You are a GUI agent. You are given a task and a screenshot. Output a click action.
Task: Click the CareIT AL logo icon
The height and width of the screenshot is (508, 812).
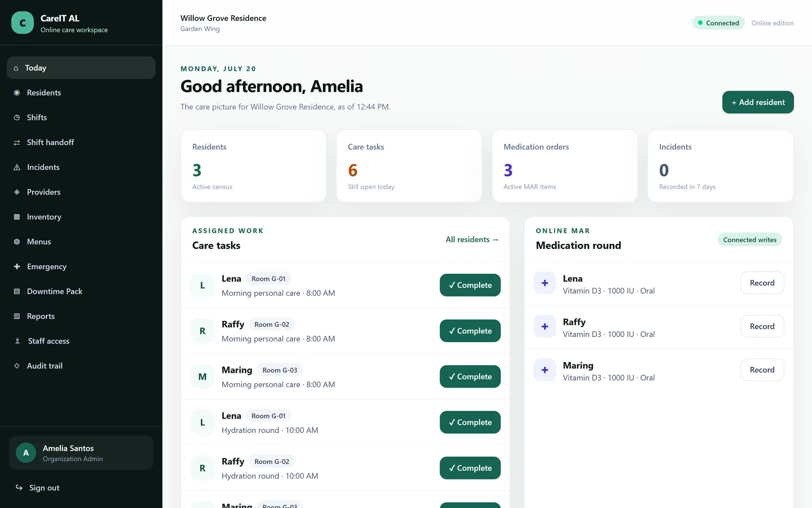tap(22, 23)
